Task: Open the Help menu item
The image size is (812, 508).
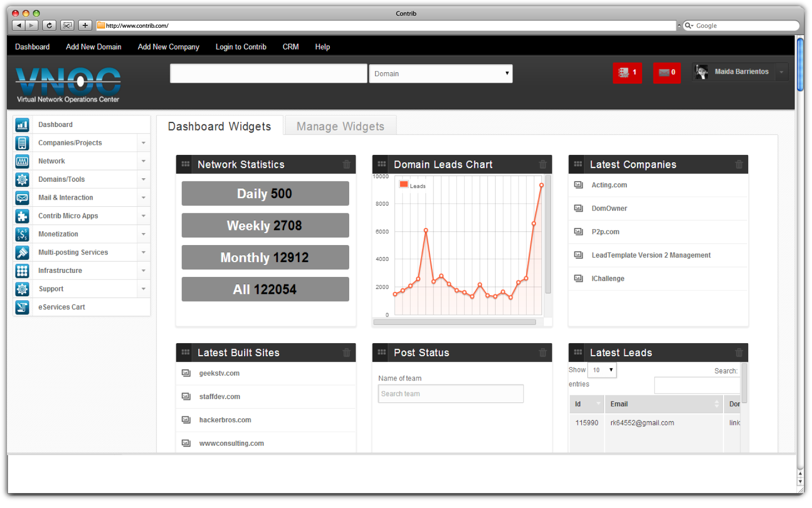Action: 322,47
